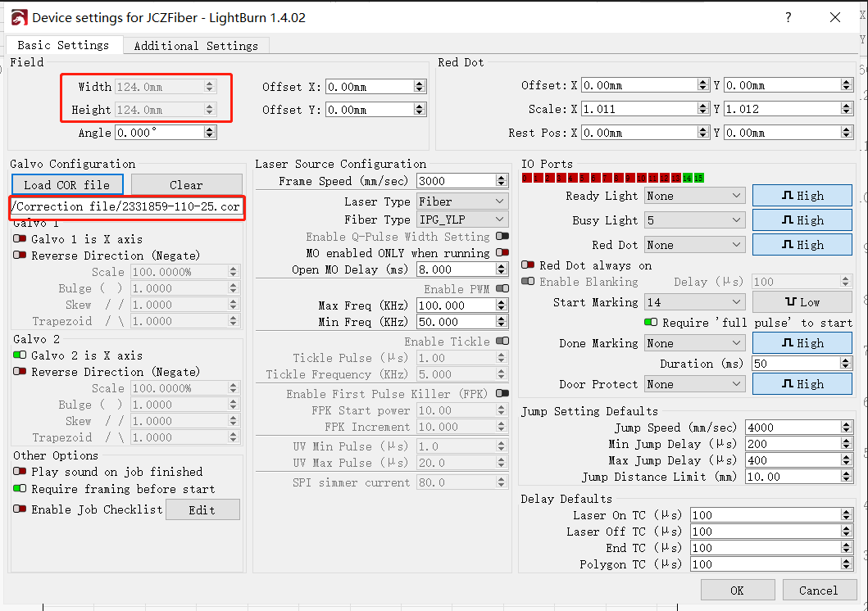Toggle MO enabled ONLY when running
868x611 pixels.
(502, 253)
